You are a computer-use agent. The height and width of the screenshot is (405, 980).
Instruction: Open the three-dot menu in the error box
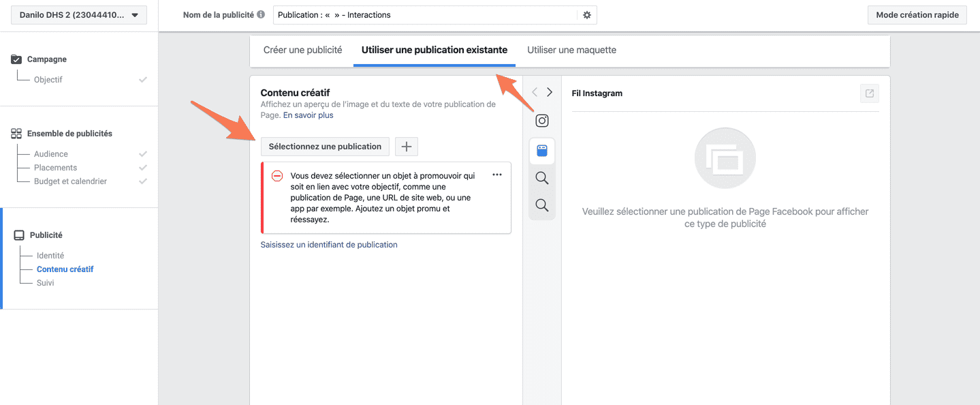click(497, 175)
